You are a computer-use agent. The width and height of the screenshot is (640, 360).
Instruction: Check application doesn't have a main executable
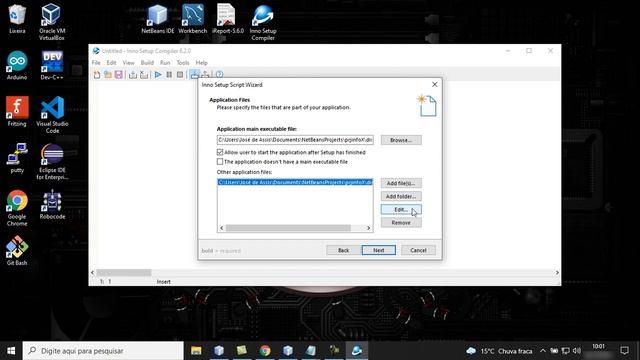[220, 162]
